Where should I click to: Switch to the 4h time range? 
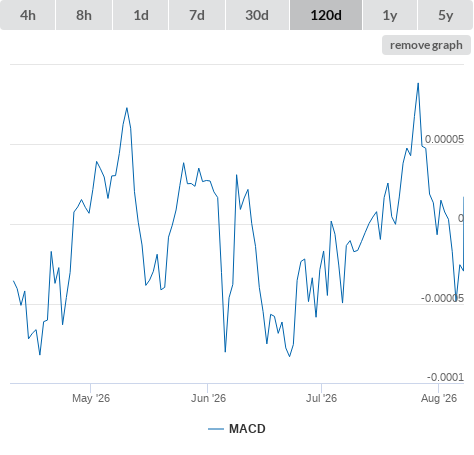coord(28,15)
